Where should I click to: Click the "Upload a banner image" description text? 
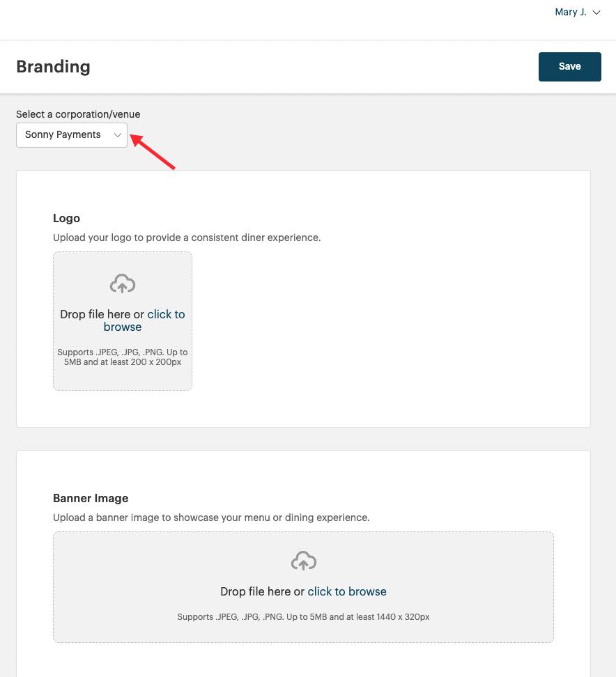coord(211,518)
